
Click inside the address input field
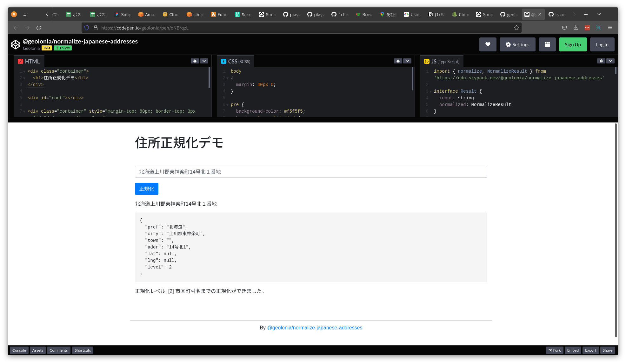coord(310,172)
